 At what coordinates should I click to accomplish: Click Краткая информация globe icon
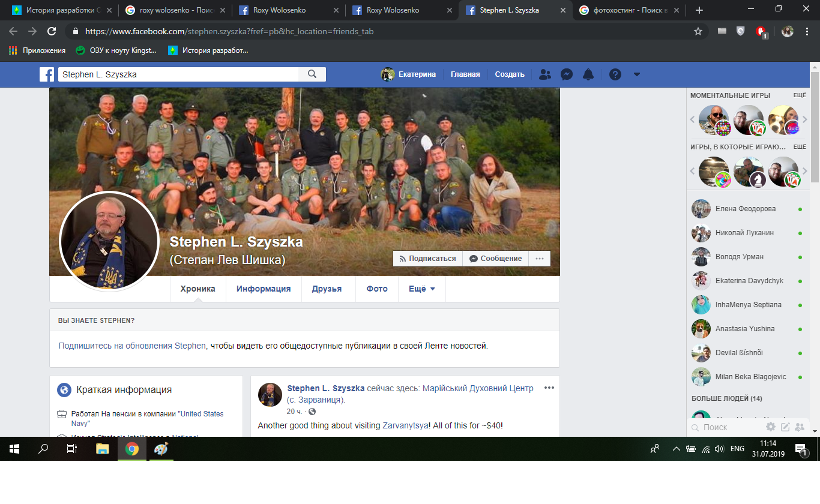click(x=64, y=390)
